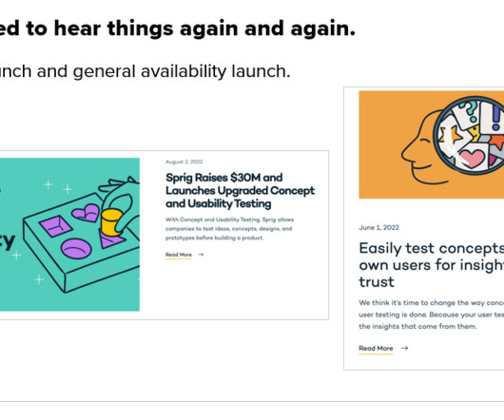Click the arrow icon beside the Sprig Read More
This screenshot has width=504, height=420.
point(201,255)
